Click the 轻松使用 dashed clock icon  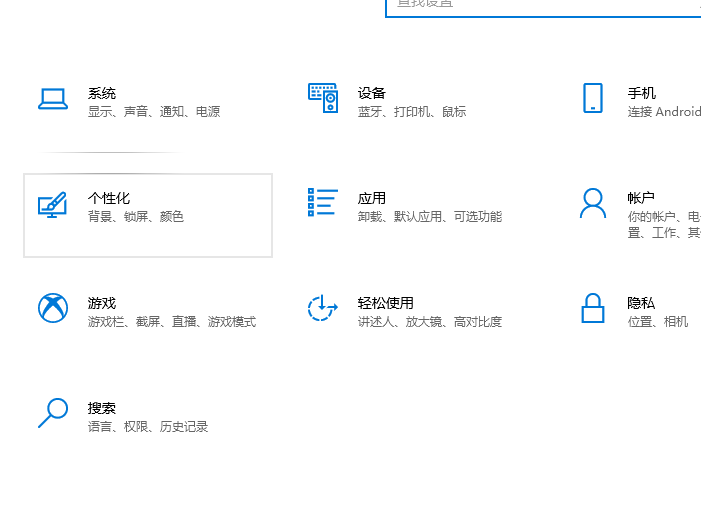(x=322, y=308)
